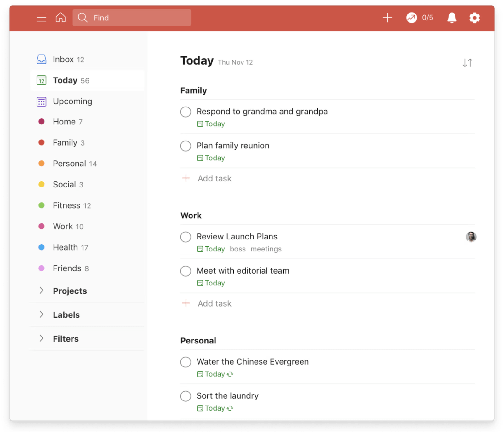Click the recurring icon on Water the Chinese Evergreen
504x432 pixels.
coord(230,374)
